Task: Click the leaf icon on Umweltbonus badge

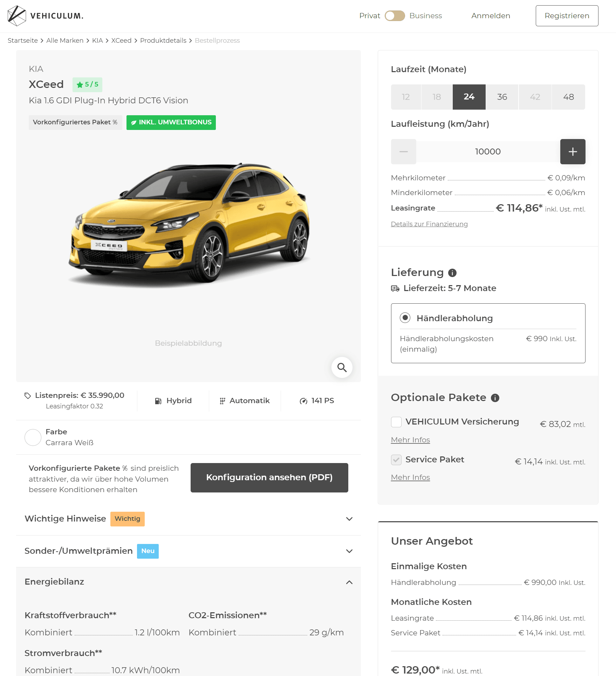Action: [134, 123]
